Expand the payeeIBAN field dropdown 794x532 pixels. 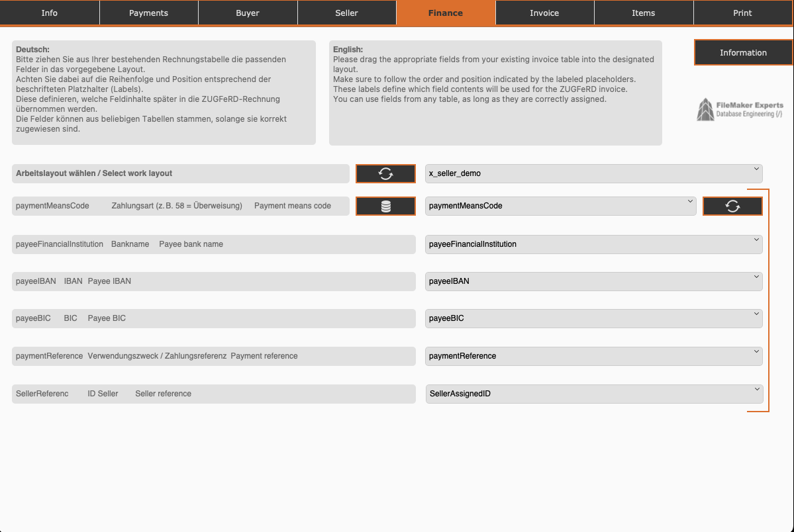[x=593, y=281]
